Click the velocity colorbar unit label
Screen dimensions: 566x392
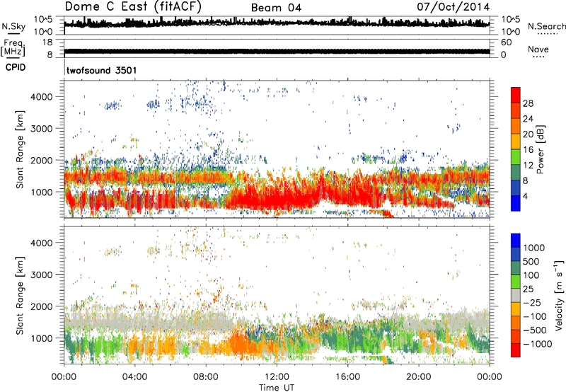[559, 295]
